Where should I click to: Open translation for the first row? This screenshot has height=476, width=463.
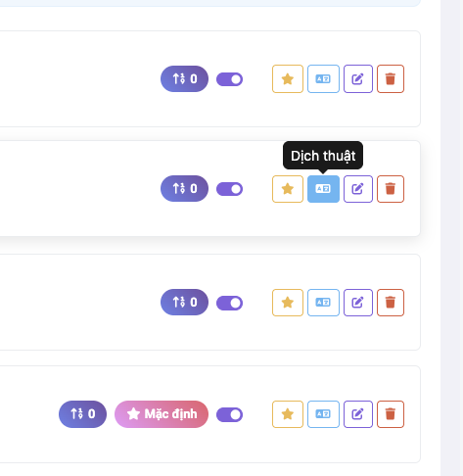tap(323, 79)
